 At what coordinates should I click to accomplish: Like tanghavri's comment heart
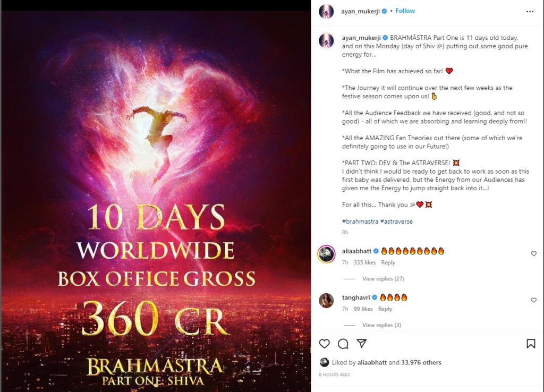533,300
